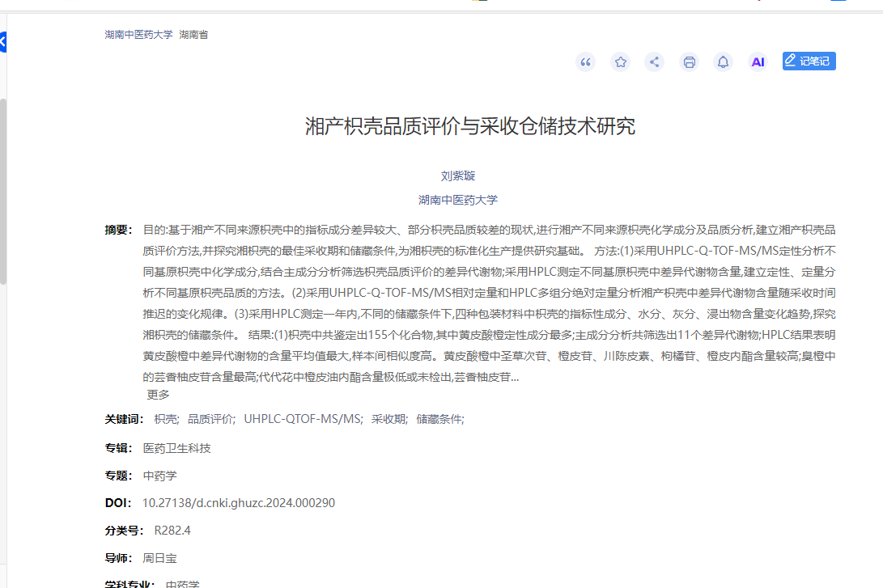The image size is (883, 588).
Task: Open the print icon
Action: click(x=689, y=61)
